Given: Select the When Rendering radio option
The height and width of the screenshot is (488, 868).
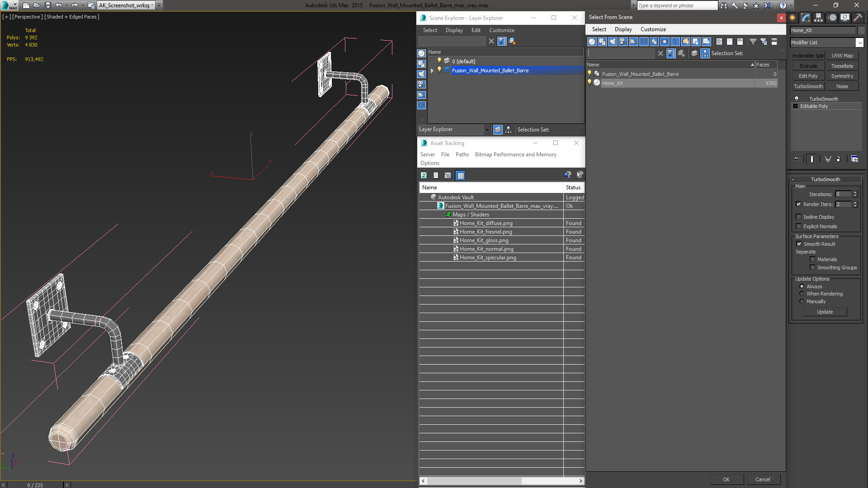Looking at the screenshot, I should click(x=802, y=294).
